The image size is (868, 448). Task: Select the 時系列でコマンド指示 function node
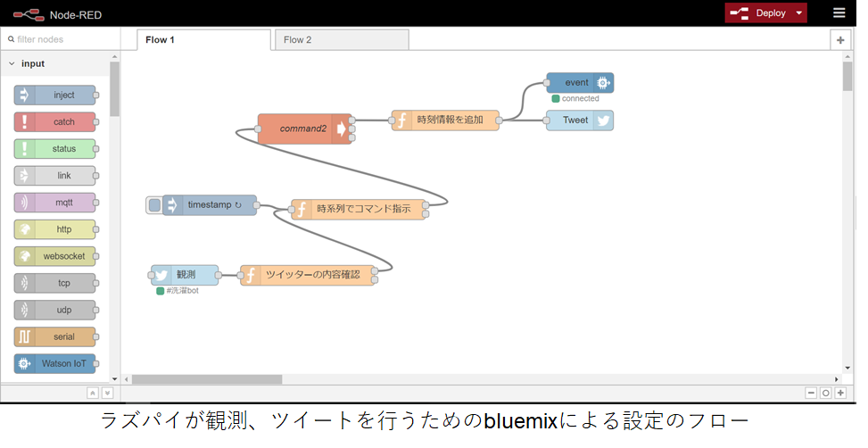pos(359,210)
